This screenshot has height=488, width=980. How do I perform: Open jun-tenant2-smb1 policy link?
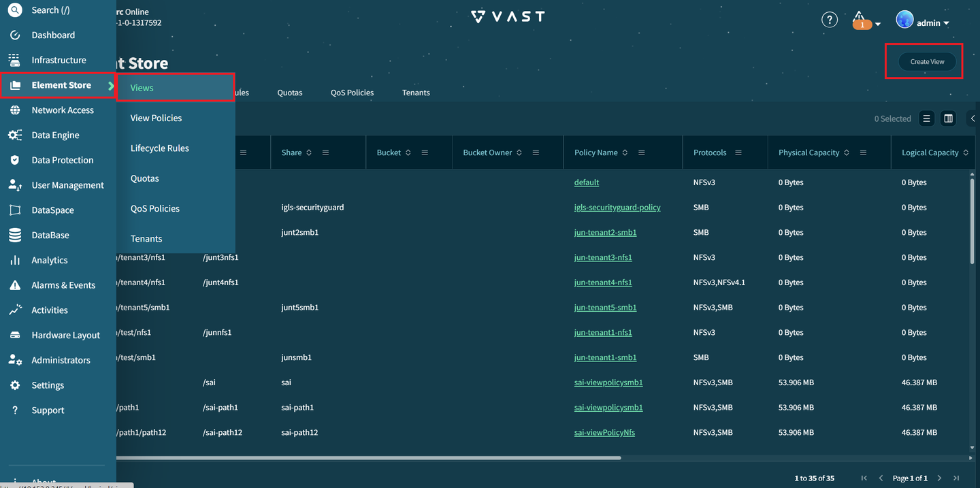[x=606, y=232]
